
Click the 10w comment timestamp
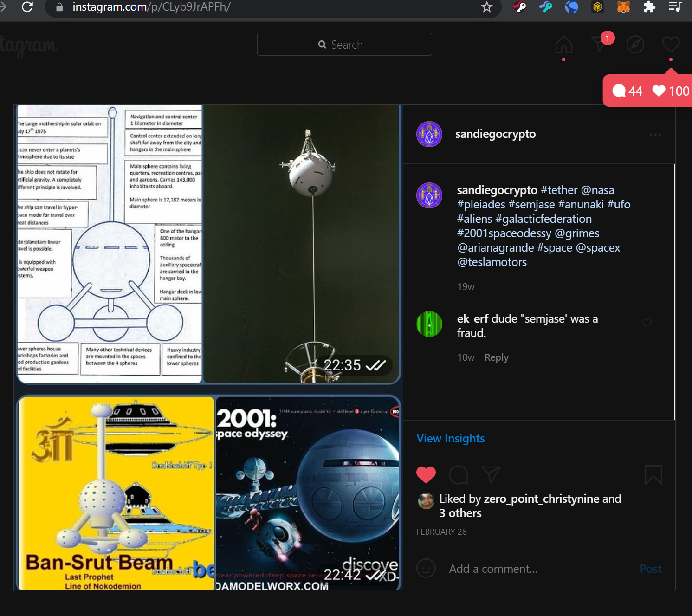[x=466, y=357]
